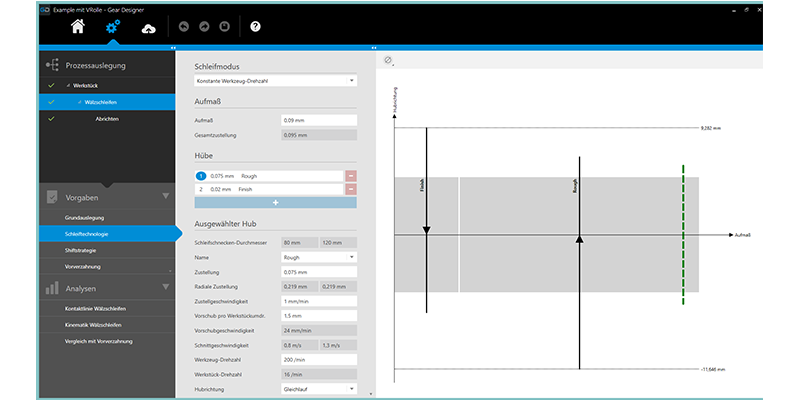Viewport: 800px width, 400px height.
Task: Collapse the Wälzschleifen tree node
Action: click(80, 102)
